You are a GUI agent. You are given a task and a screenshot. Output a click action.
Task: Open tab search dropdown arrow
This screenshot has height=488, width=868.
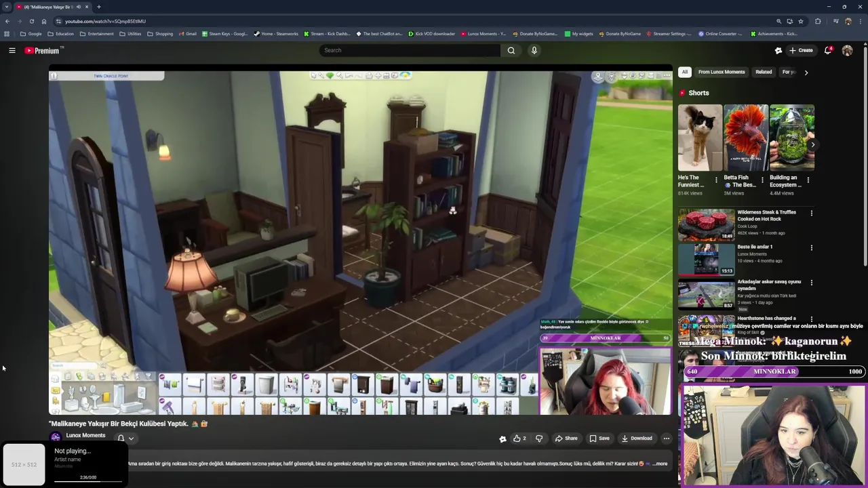point(7,7)
